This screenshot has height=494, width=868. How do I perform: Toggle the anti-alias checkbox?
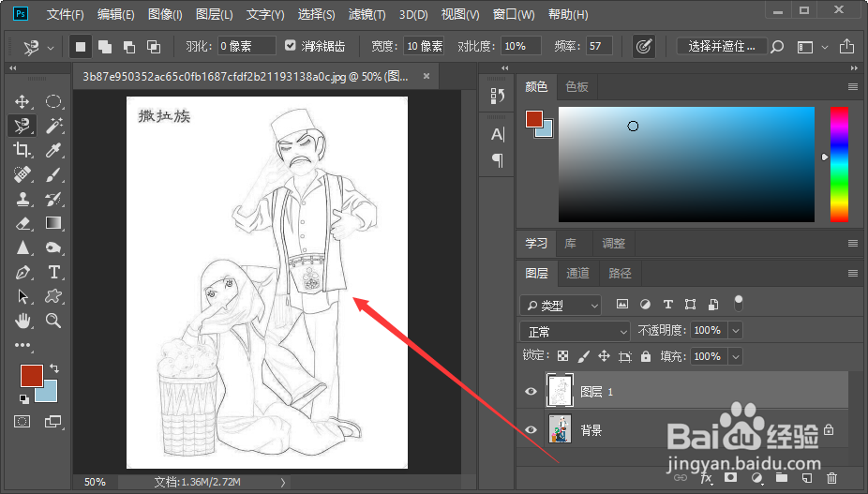pos(290,45)
